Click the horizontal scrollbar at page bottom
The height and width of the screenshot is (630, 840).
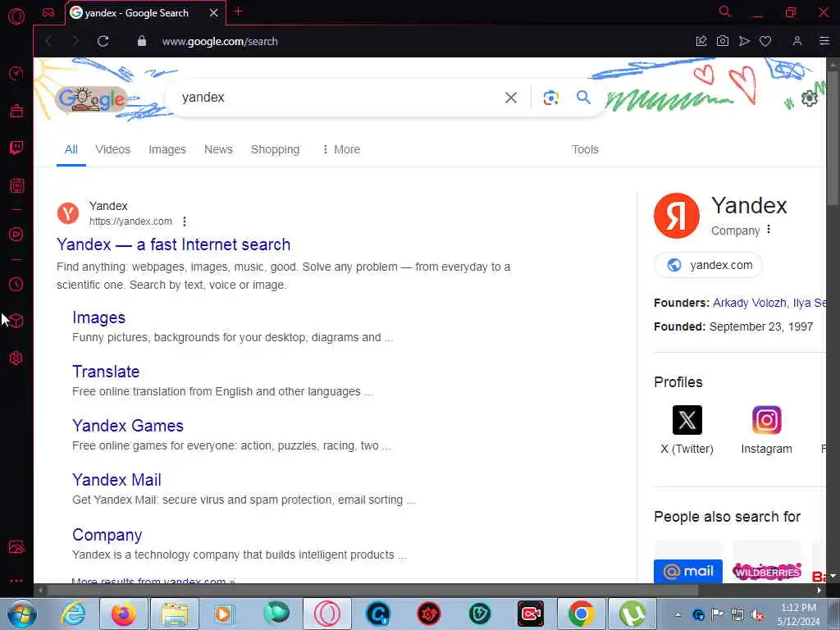tap(372, 591)
